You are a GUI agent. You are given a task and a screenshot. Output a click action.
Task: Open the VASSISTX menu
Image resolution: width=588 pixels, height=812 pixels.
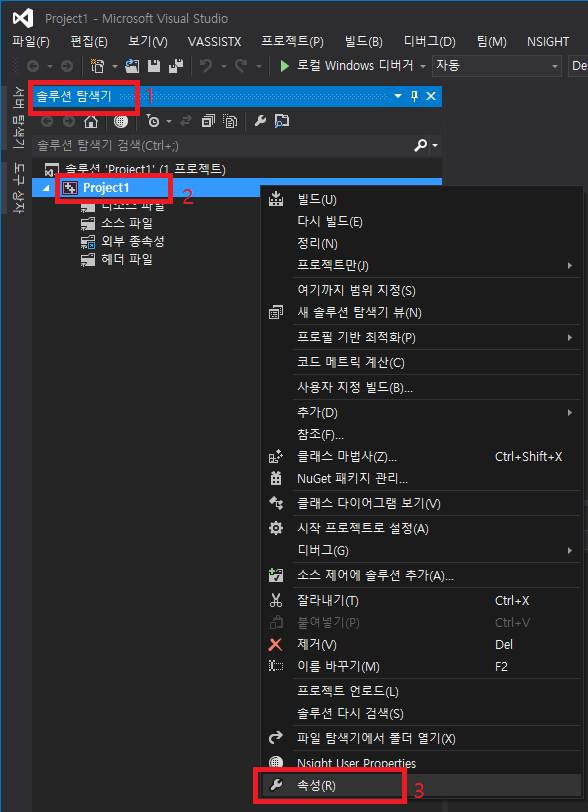tap(214, 41)
